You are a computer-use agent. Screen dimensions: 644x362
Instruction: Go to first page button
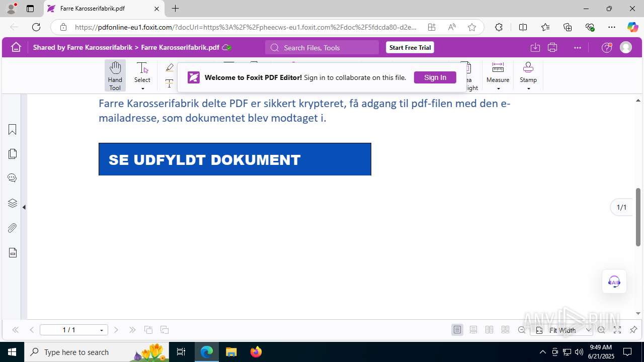(x=16, y=330)
